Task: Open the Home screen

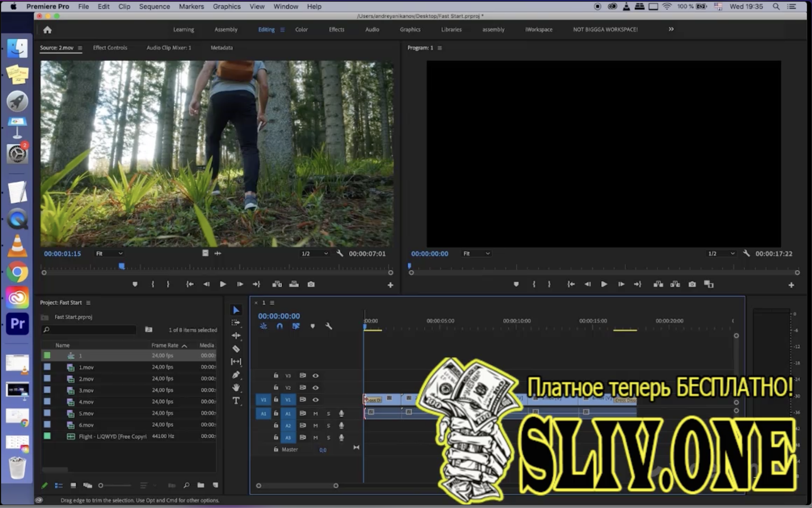Action: pos(47,30)
